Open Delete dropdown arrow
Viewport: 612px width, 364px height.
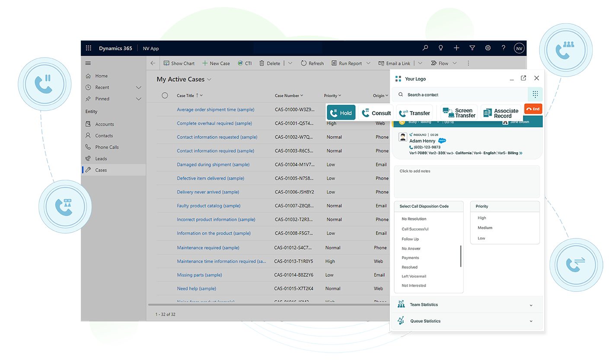290,63
